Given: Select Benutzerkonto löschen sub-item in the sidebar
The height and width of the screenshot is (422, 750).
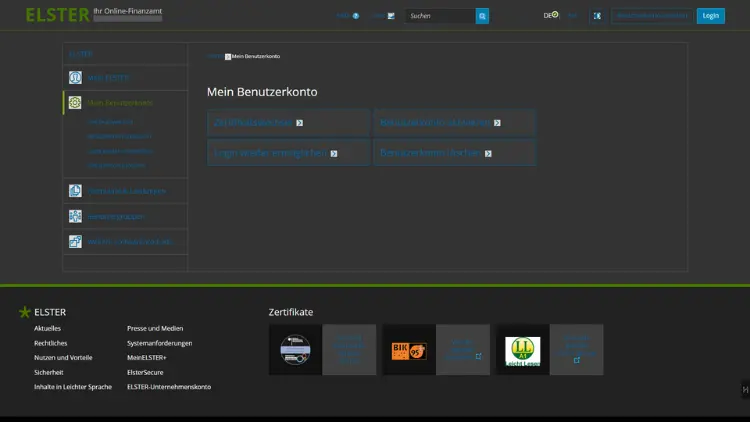Looking at the screenshot, I should [x=116, y=165].
